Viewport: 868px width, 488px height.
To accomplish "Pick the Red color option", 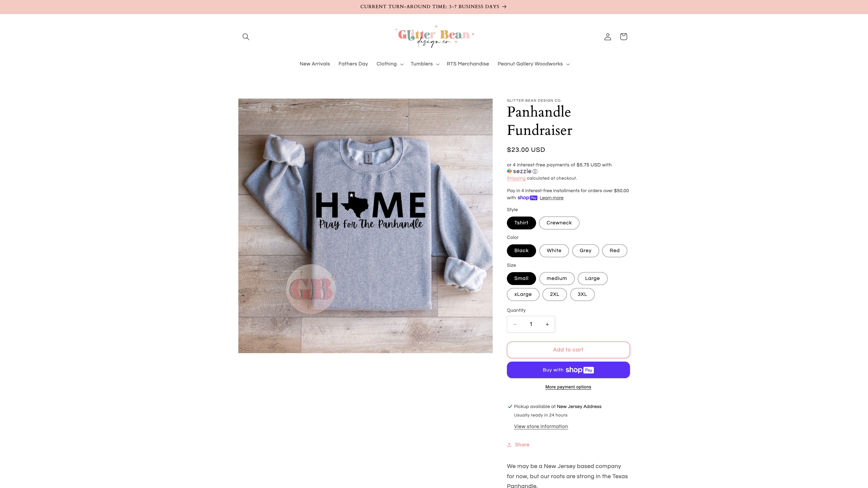I will pos(614,251).
